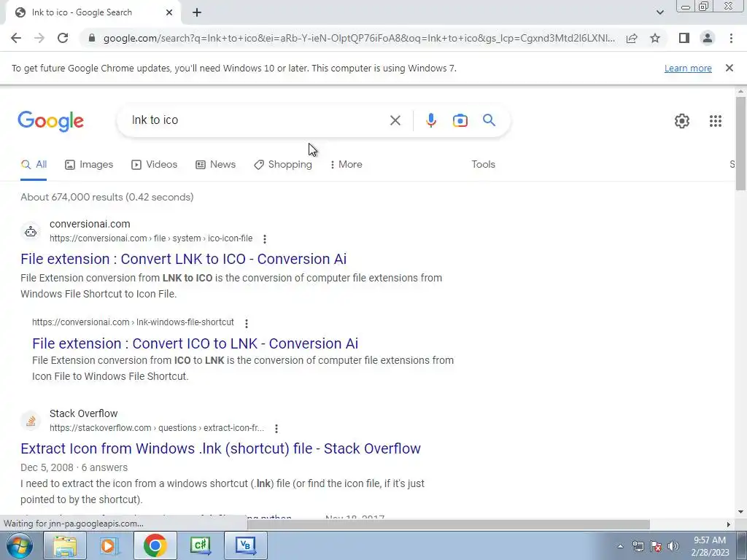Open Stack Overflow 'Extract Icon from Windows .lnk' result

(220, 448)
